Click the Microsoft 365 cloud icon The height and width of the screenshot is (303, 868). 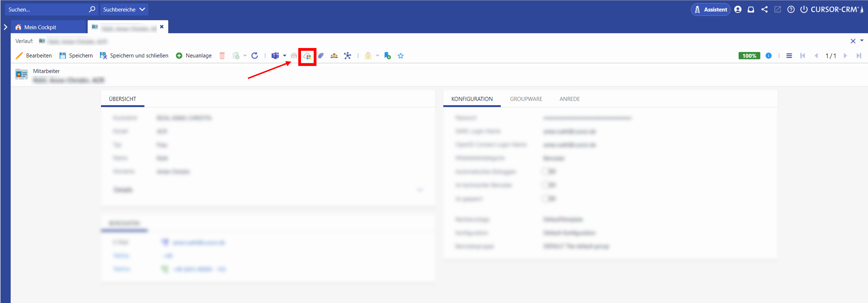pyautogui.click(x=307, y=56)
